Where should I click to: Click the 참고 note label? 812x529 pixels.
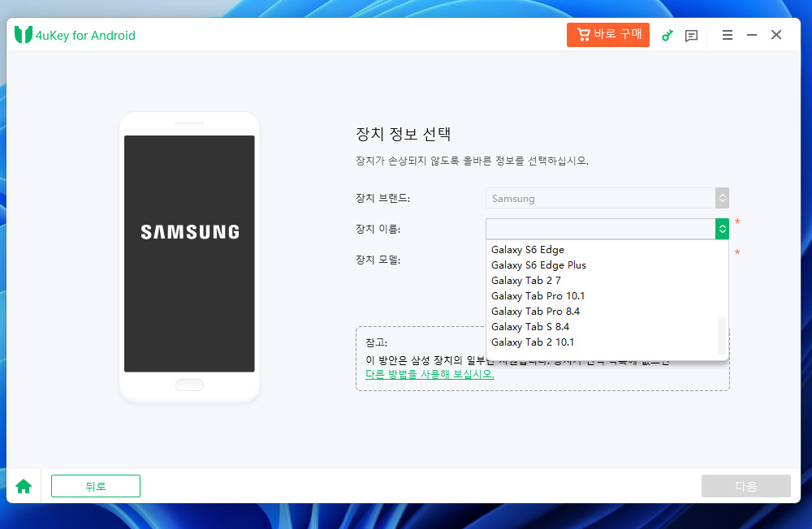[x=377, y=342]
